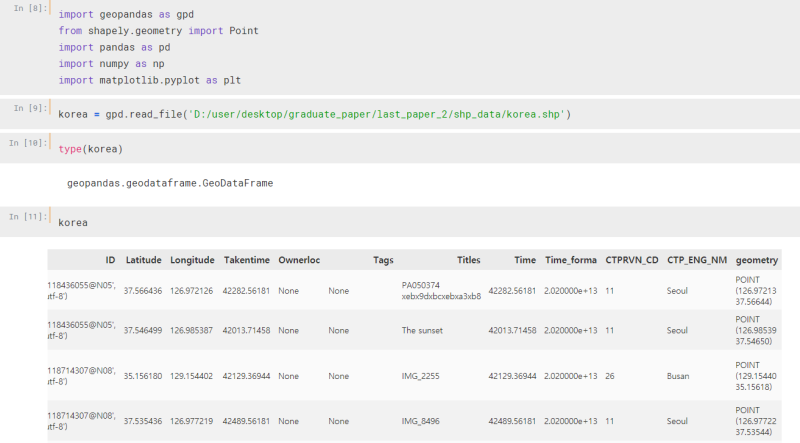
Task: Click the Latitude column header
Action: 143,260
